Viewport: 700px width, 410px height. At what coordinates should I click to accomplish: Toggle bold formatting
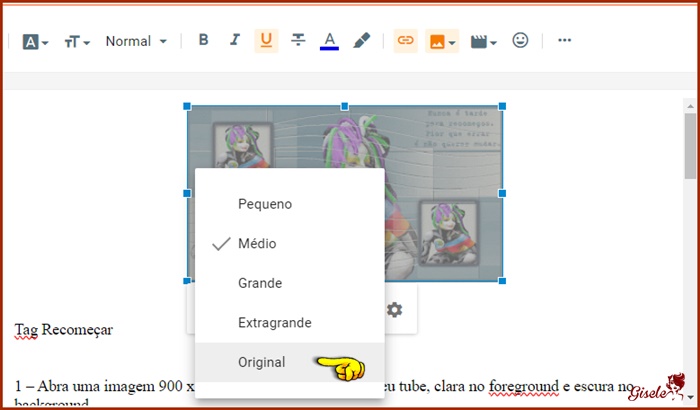(204, 40)
